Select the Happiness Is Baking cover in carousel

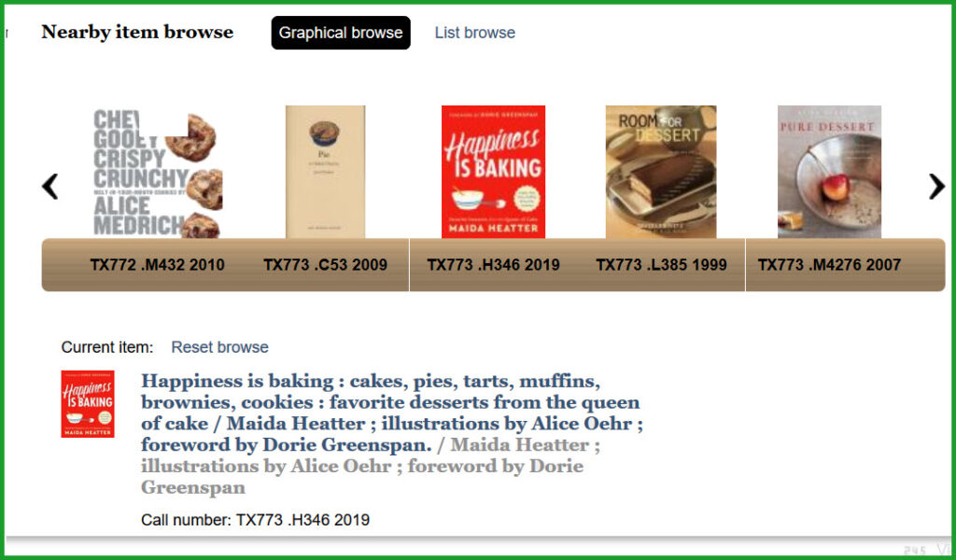pyautogui.click(x=493, y=172)
